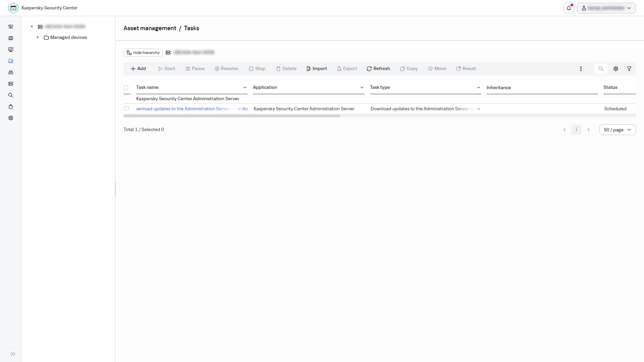Open the filter funnel icon
Viewport: 644px width, 362px height.
coord(629,69)
